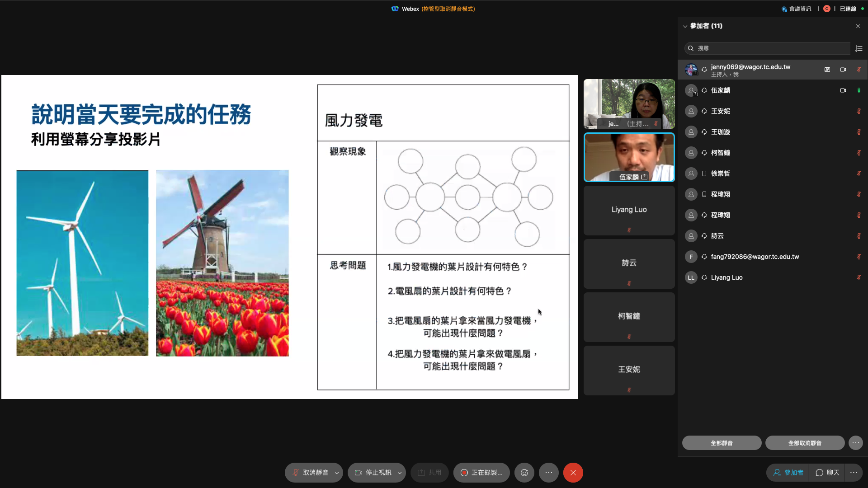
Task: Open the 聊天 chat panel tab
Action: [827, 473]
